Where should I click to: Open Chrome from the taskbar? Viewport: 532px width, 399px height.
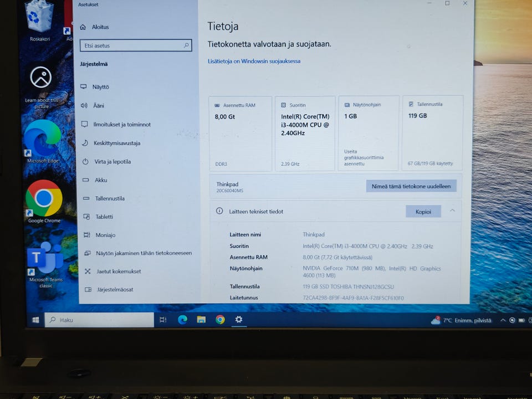click(x=220, y=320)
